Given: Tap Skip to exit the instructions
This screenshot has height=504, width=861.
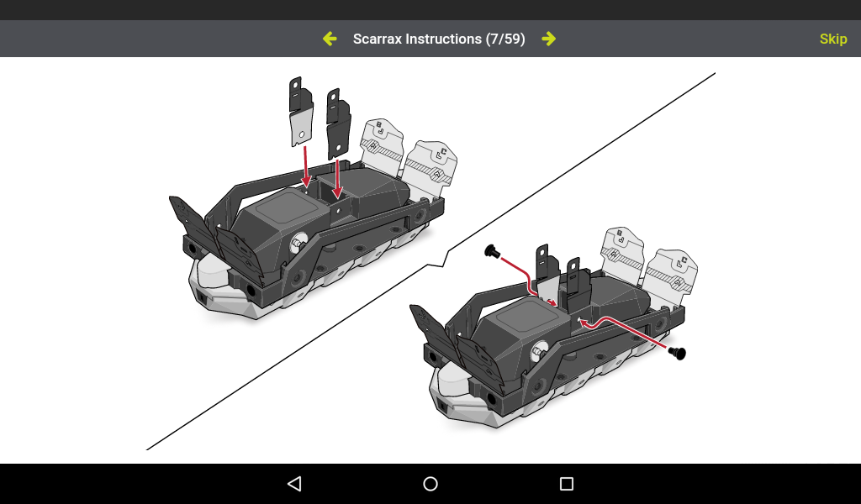Looking at the screenshot, I should pos(833,39).
